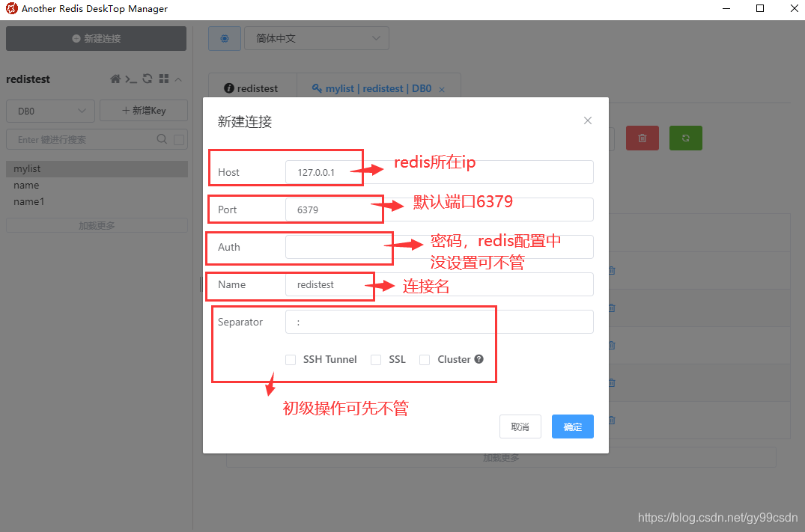Maximize the application window
This screenshot has width=805, height=532.
point(760,9)
